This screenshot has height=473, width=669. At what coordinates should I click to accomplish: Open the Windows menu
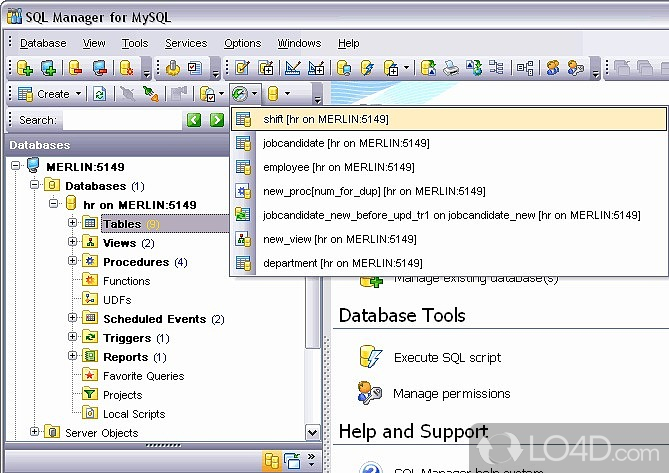299,43
